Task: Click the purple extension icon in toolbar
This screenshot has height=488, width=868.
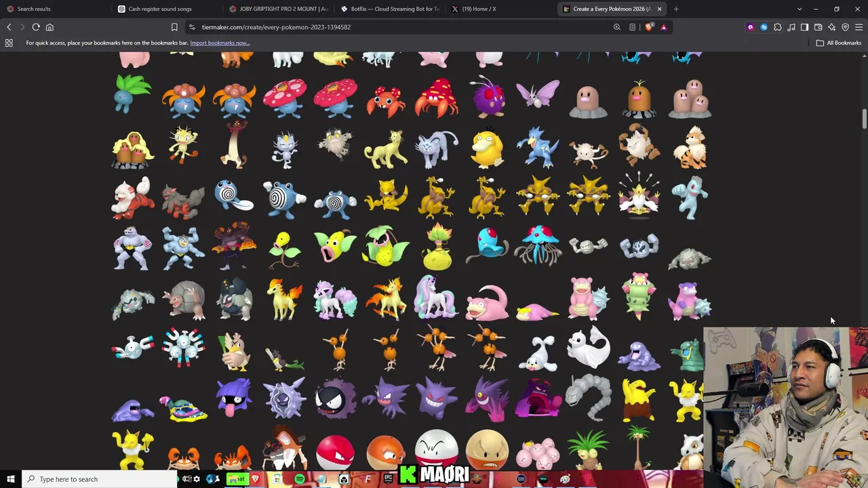Action: (750, 27)
